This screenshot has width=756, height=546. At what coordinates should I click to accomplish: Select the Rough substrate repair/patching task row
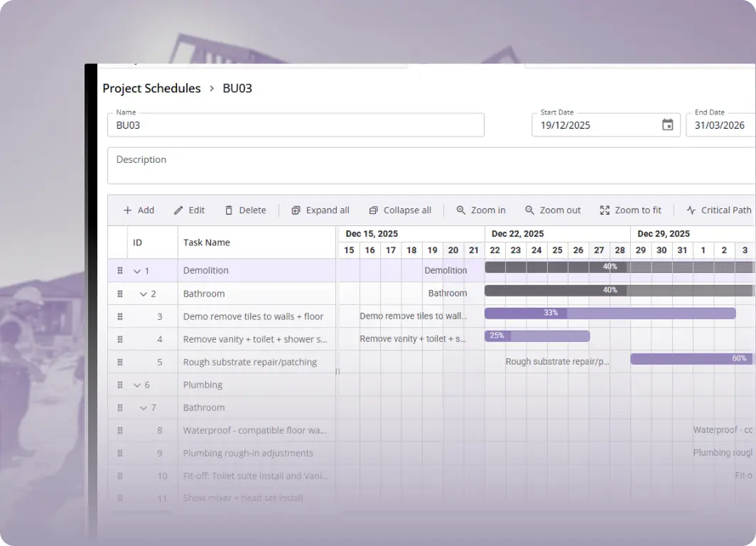[250, 362]
